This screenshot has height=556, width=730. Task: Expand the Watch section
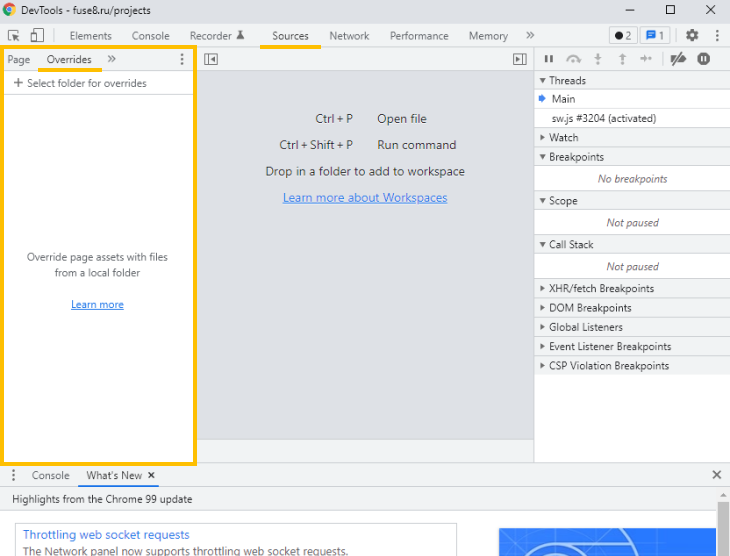563,137
